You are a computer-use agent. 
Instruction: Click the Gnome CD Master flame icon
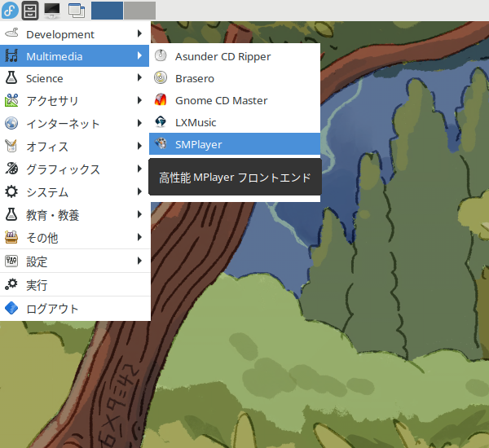click(161, 99)
